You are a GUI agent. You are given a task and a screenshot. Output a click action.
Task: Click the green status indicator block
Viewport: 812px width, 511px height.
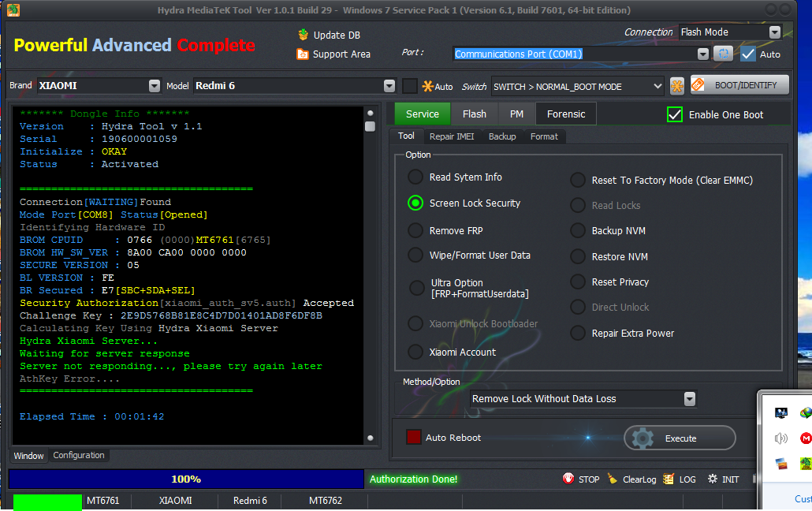coord(47,502)
